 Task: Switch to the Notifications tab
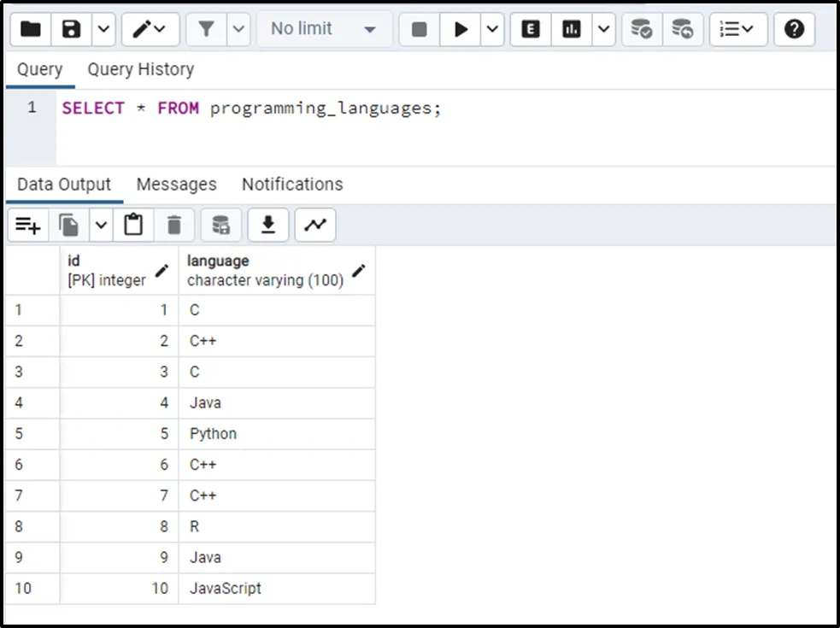point(292,185)
